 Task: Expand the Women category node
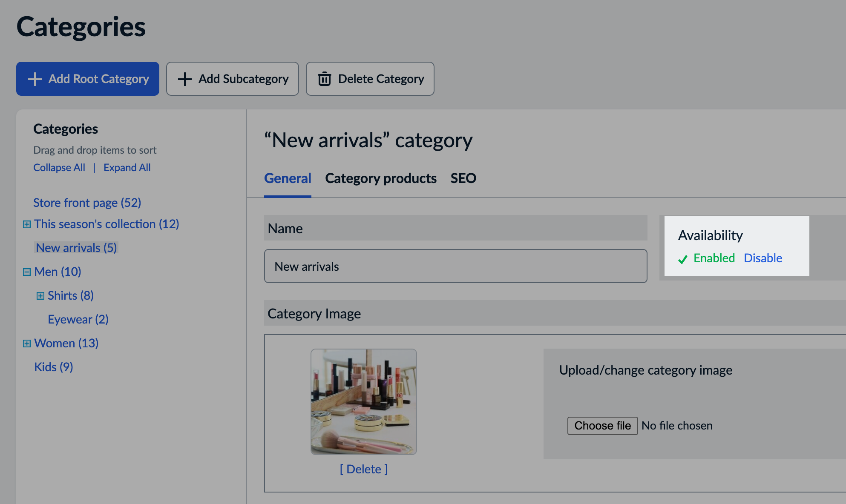pyautogui.click(x=27, y=343)
